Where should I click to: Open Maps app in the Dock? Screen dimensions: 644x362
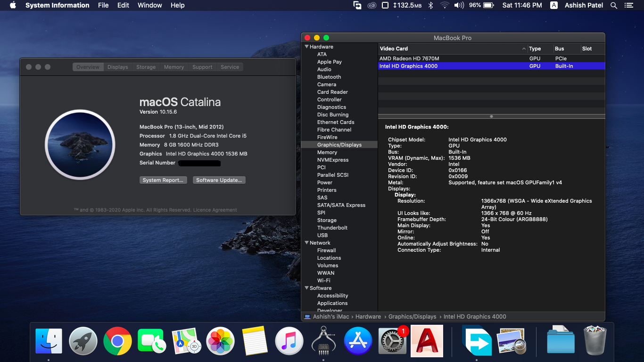(186, 341)
